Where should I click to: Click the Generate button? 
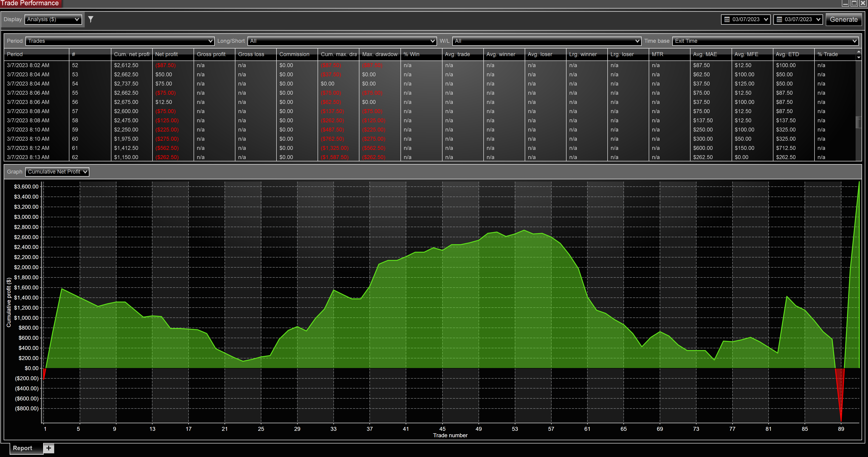(843, 19)
